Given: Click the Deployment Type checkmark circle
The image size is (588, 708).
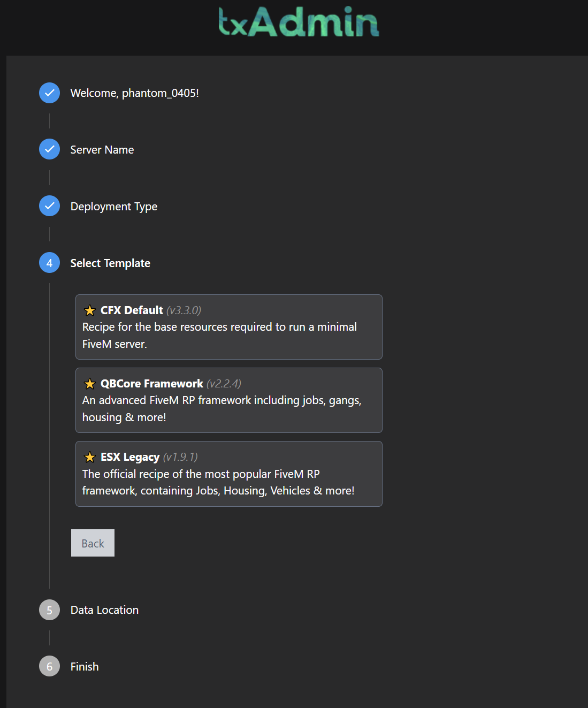Looking at the screenshot, I should coord(49,205).
